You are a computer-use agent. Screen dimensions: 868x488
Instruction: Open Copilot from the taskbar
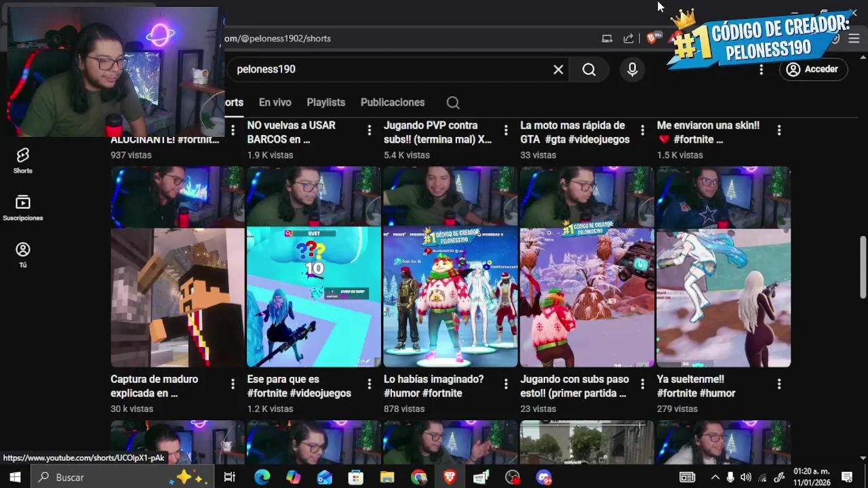pyautogui.click(x=293, y=477)
